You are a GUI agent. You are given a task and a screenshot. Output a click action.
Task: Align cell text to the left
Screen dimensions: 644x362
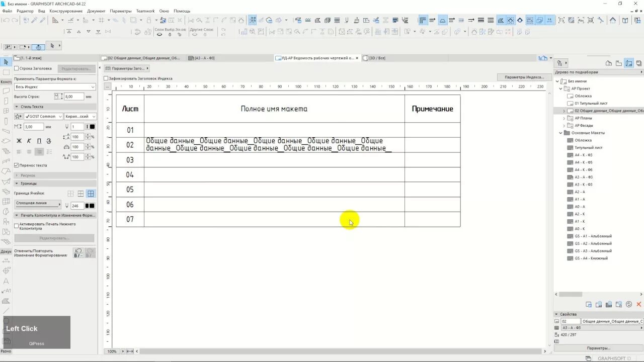[19, 152]
